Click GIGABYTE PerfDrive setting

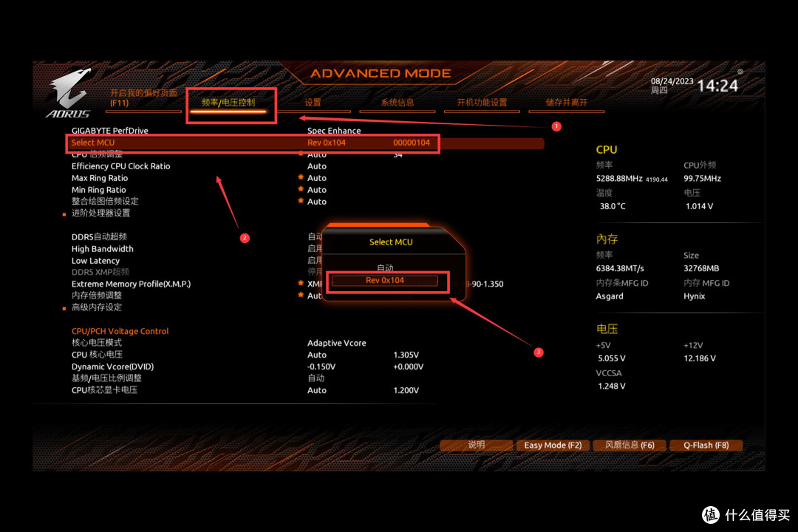110,131
